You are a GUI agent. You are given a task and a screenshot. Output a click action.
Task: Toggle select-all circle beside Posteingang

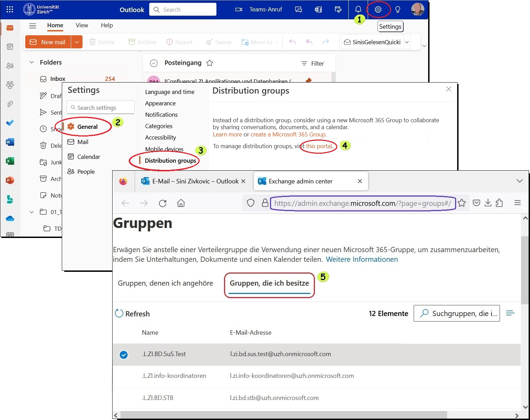coord(154,63)
